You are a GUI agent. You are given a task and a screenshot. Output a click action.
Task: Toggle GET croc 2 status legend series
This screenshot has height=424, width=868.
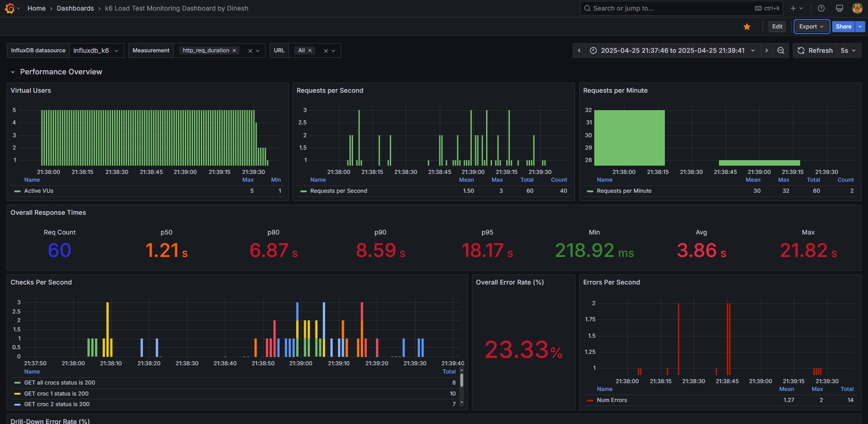[x=57, y=404]
